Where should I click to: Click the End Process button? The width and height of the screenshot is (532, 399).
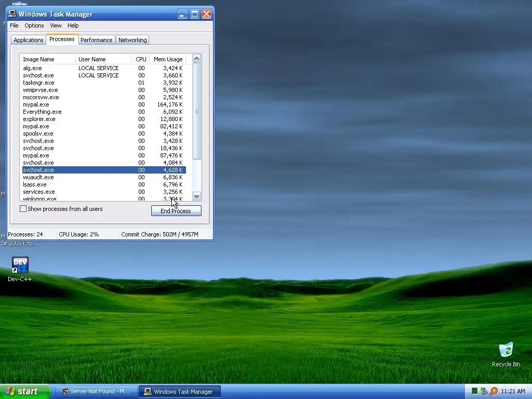click(x=176, y=211)
